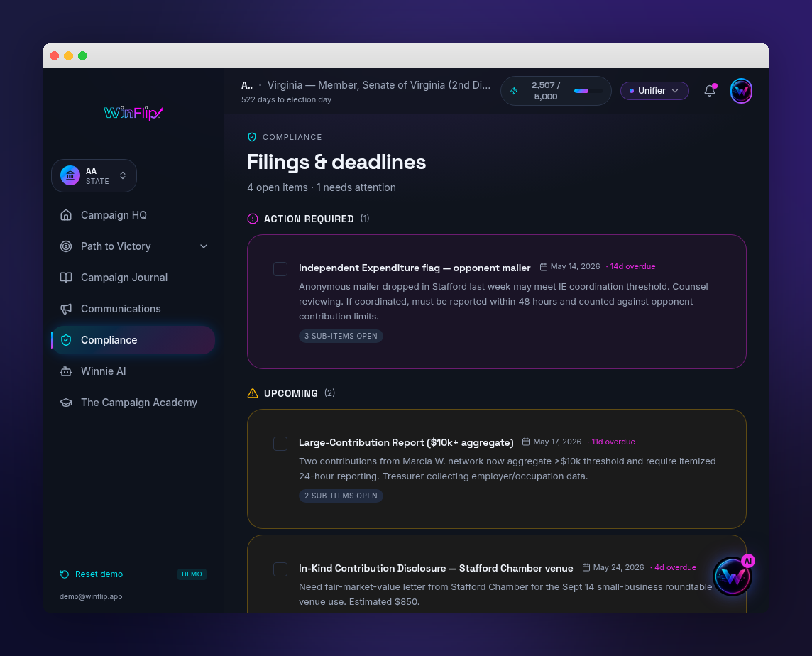Expand the 2 sub-items open badge
Viewport: 812px width, 656px height.
click(x=341, y=496)
